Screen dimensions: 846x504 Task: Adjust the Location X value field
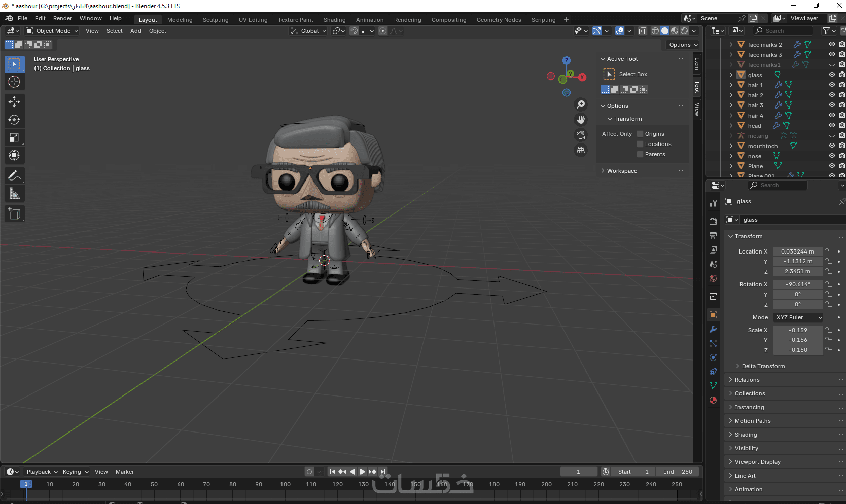pyautogui.click(x=798, y=251)
